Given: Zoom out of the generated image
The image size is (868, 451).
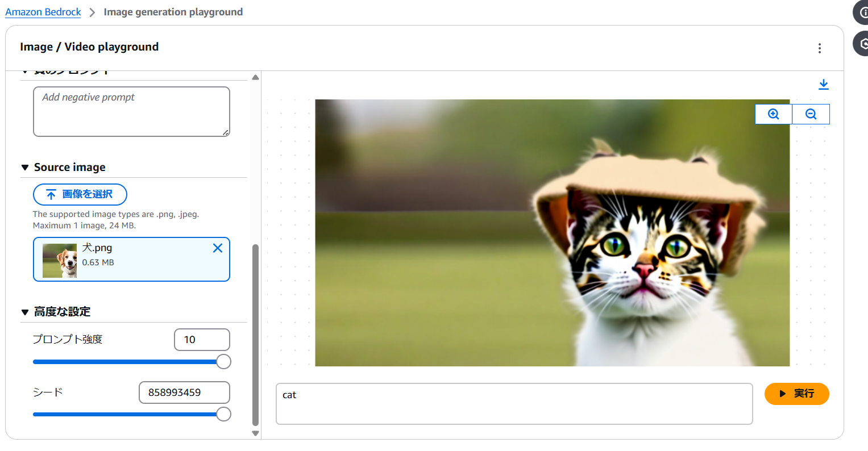Looking at the screenshot, I should [811, 114].
